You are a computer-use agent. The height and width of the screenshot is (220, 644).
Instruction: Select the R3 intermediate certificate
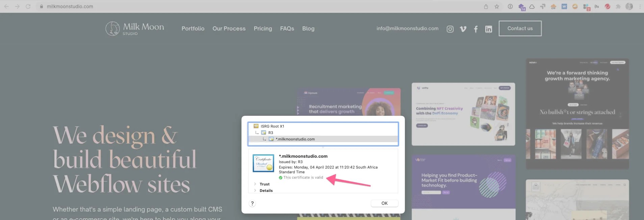271,133
